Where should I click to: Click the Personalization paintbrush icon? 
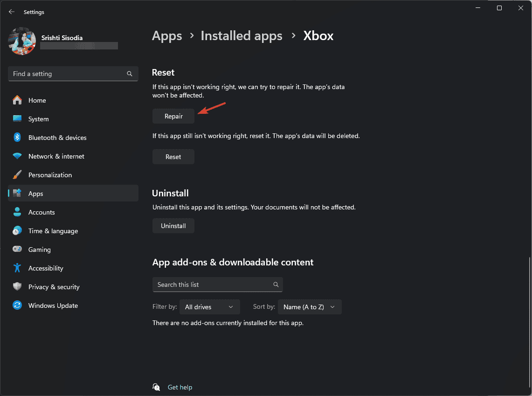(17, 175)
